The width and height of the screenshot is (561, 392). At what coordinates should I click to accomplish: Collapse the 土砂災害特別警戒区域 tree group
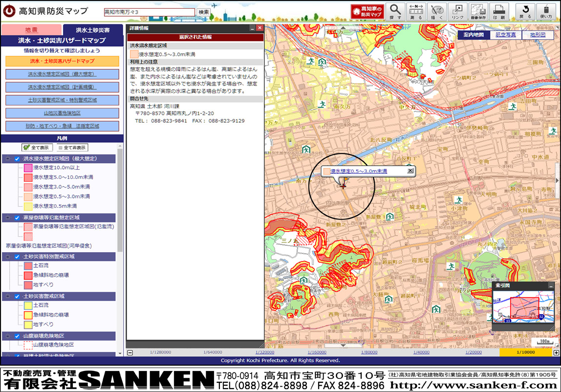[7, 257]
